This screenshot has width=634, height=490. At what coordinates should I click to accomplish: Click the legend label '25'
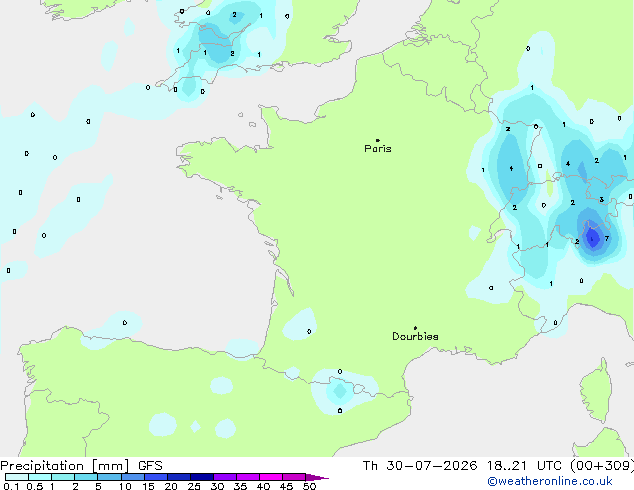[x=194, y=486]
